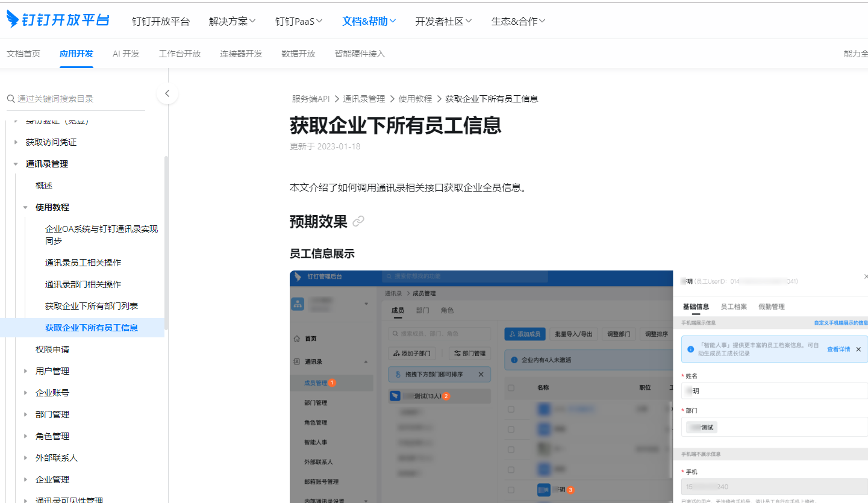
Task: Close the 拖拽下方部门即可排序 tip in the screenshot
Action: (481, 375)
